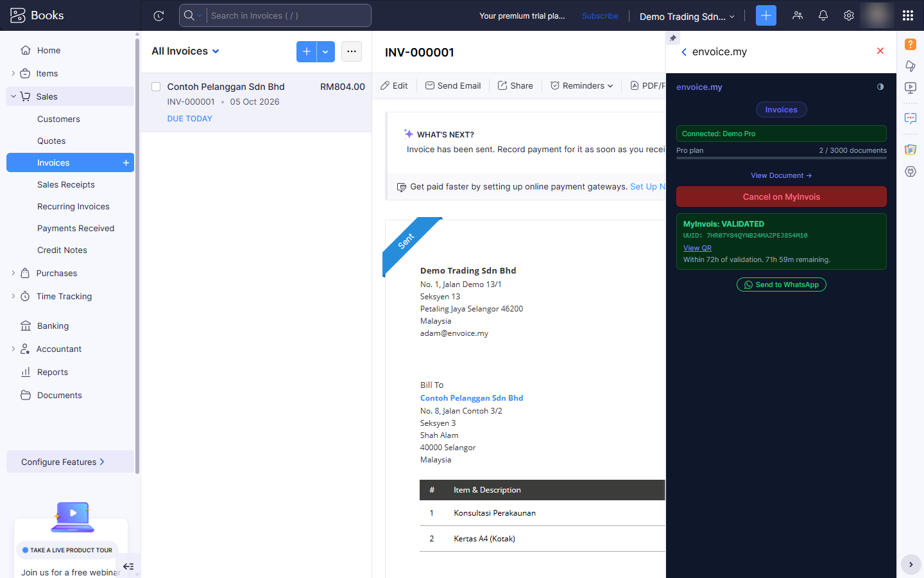Open the integrations plug icon
The width and height of the screenshot is (924, 578).
tap(911, 171)
